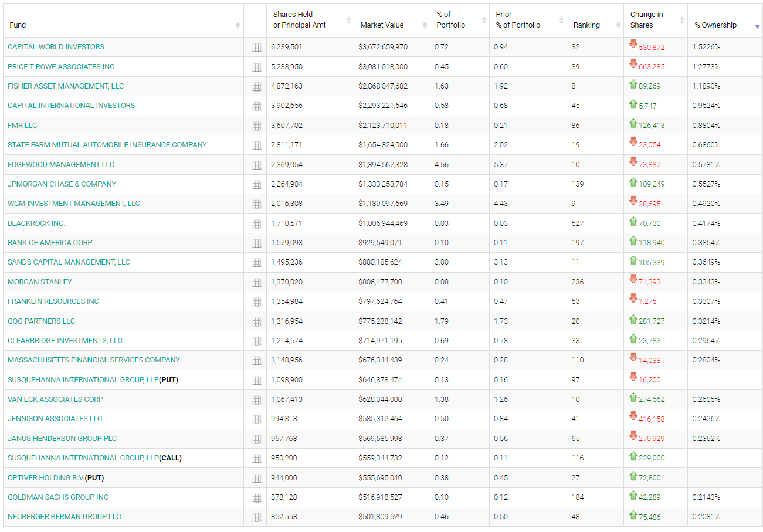
Task: Open grid icon in BlackRock Inc. row
Action: point(256,224)
